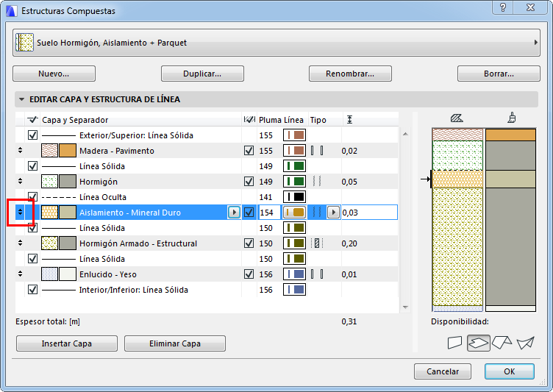Click the Renombrar... button

[350, 74]
